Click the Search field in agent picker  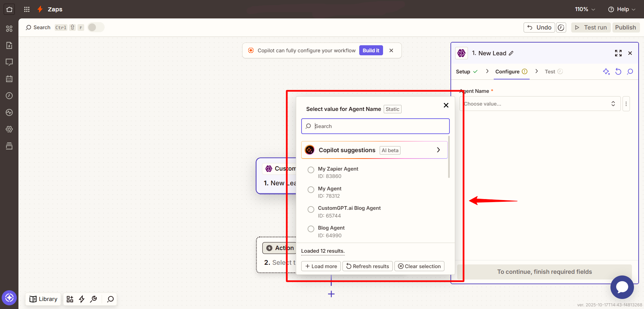click(375, 126)
